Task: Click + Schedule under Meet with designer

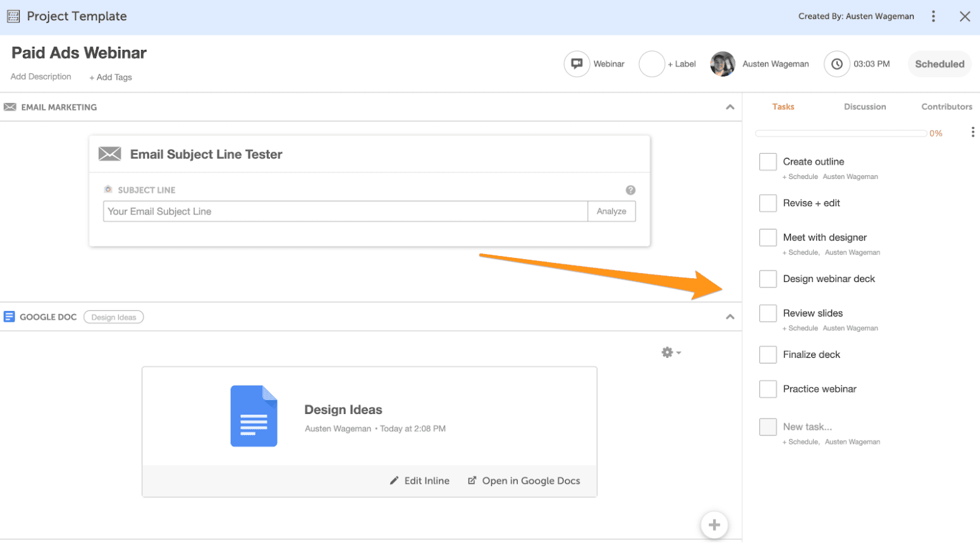Action: tap(801, 253)
